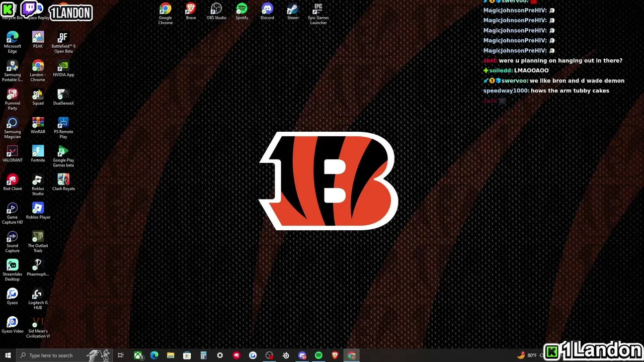Select the Roblox Studio shortcut
This screenshot has height=362, width=644.
(38, 185)
